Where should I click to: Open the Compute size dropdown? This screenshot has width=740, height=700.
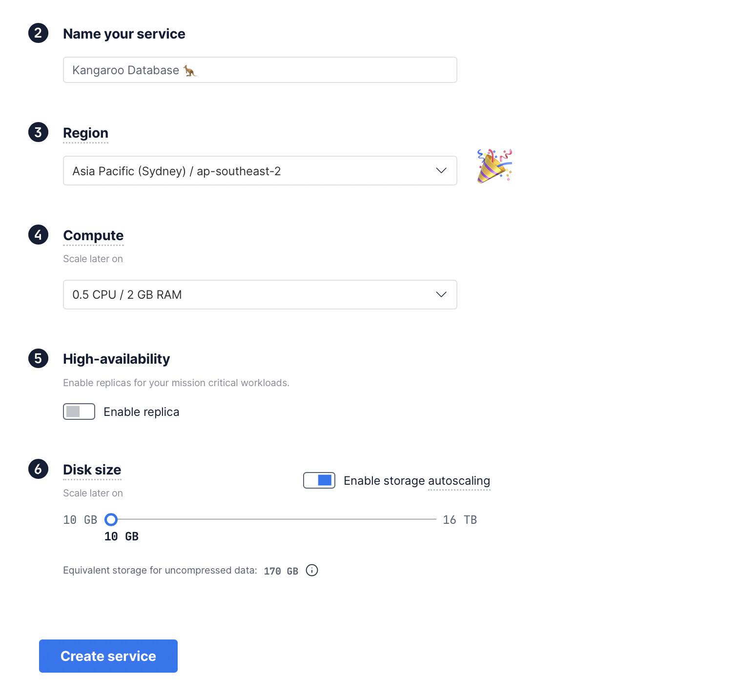(x=260, y=295)
